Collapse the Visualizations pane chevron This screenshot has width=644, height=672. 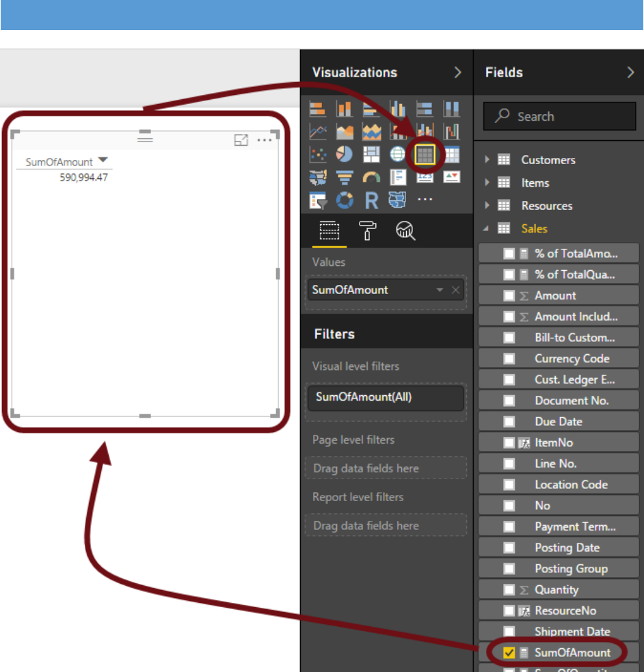457,72
